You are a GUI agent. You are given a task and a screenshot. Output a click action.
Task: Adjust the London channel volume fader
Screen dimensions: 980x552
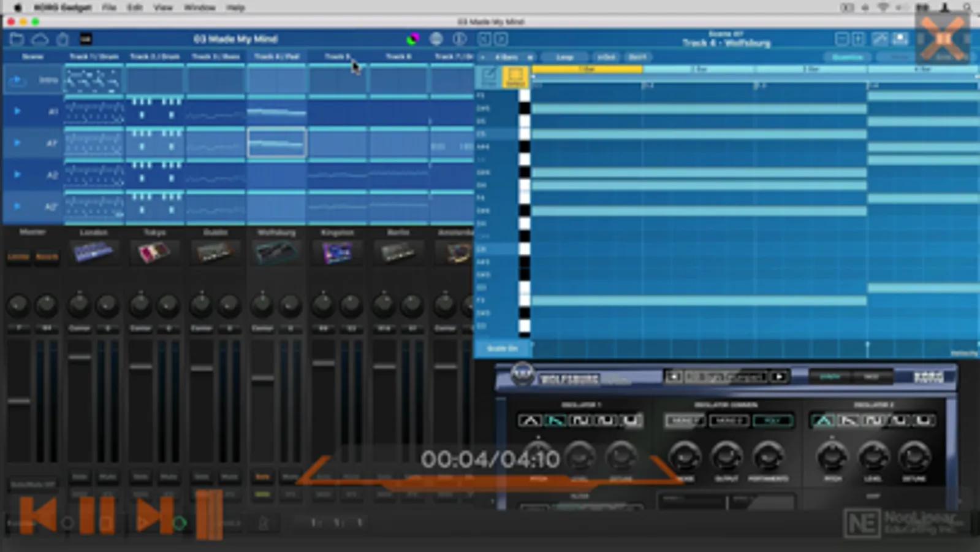click(80, 356)
